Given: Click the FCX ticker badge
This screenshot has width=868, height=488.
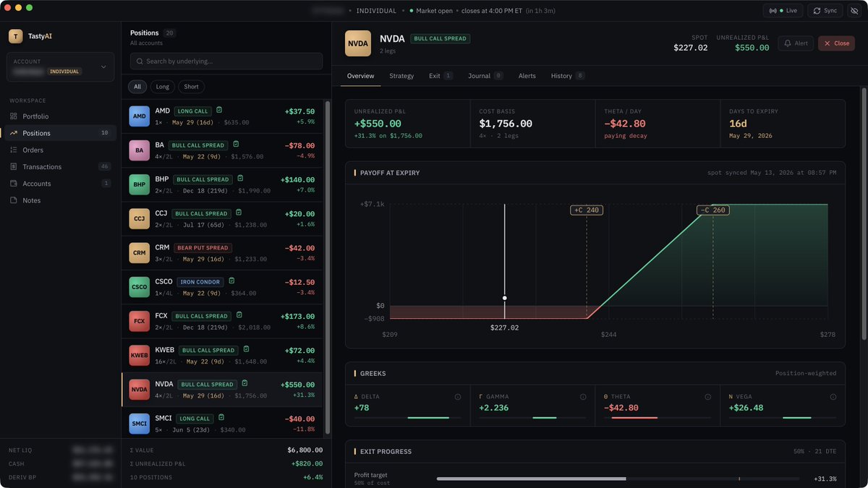Looking at the screenshot, I should point(140,321).
